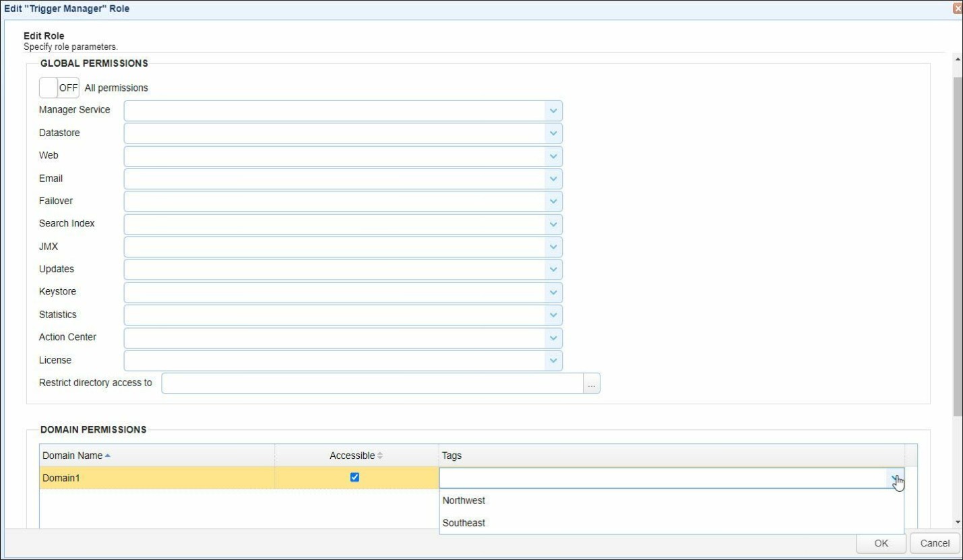Uncheck the Accessible checkbox for Domain1
The width and height of the screenshot is (963, 560).
click(x=355, y=477)
